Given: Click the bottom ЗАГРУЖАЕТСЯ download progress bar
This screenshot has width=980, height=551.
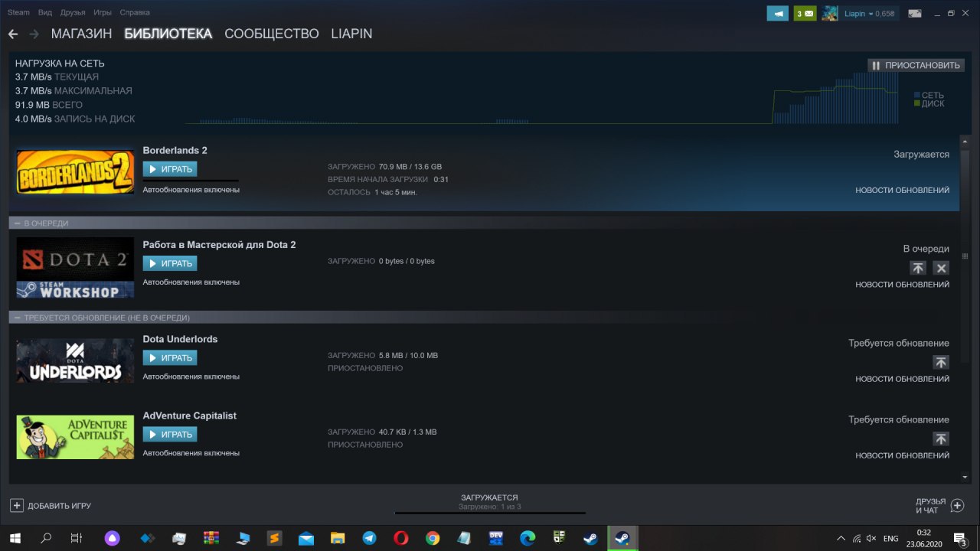Looking at the screenshot, I should [490, 513].
